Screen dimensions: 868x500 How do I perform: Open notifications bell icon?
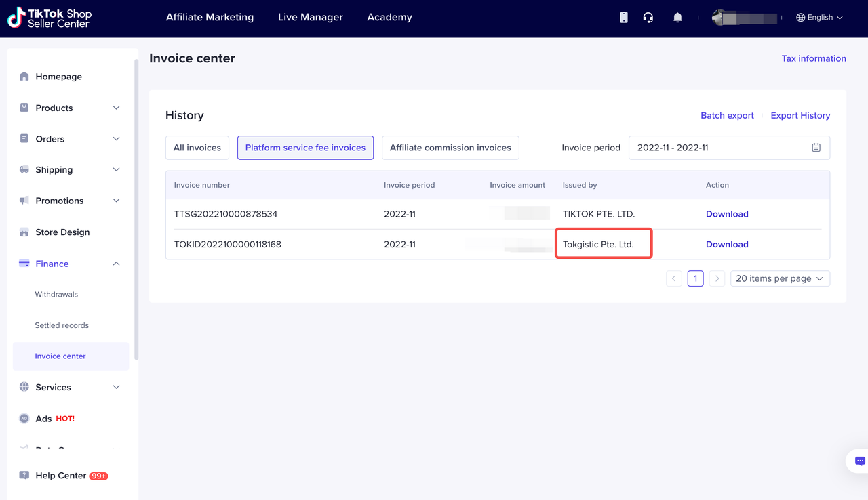pos(677,18)
